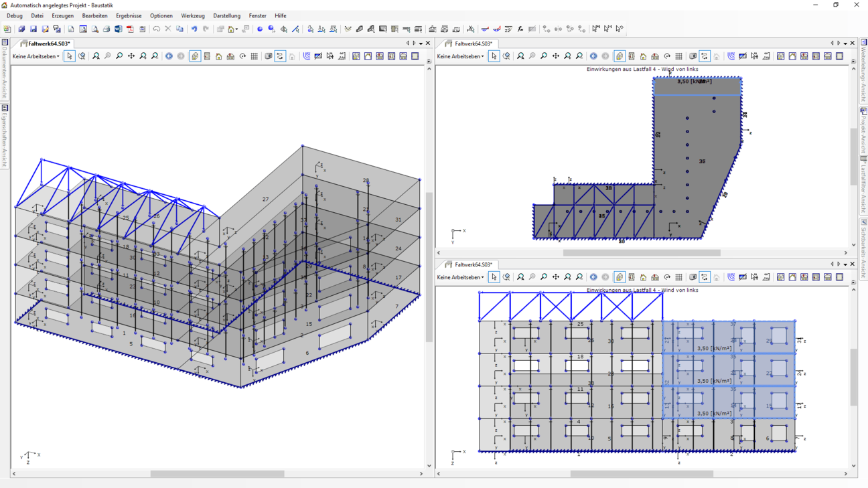Click the undo arrow in main toolbar
This screenshot has width=868, height=488.
tap(194, 29)
